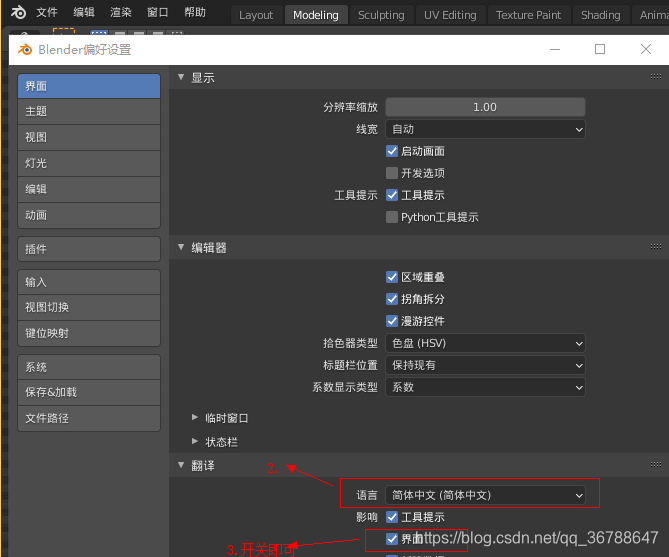Switch to the Modeling workspace tab
Viewport: 669px width, 557px height.
coord(316,15)
